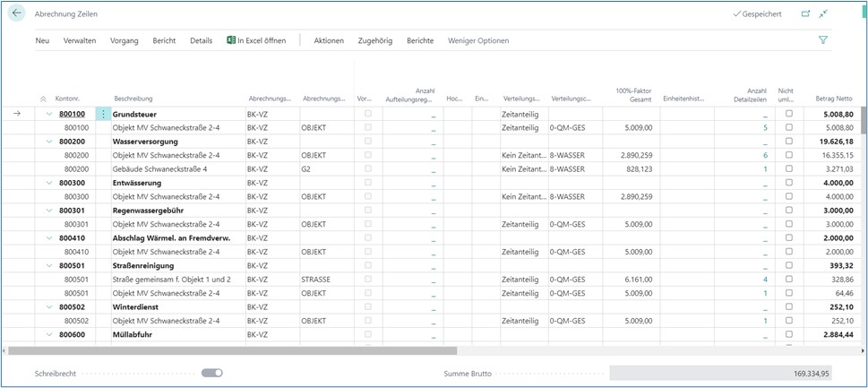Collapse the 800100 Grundsteuer group

pyautogui.click(x=49, y=115)
